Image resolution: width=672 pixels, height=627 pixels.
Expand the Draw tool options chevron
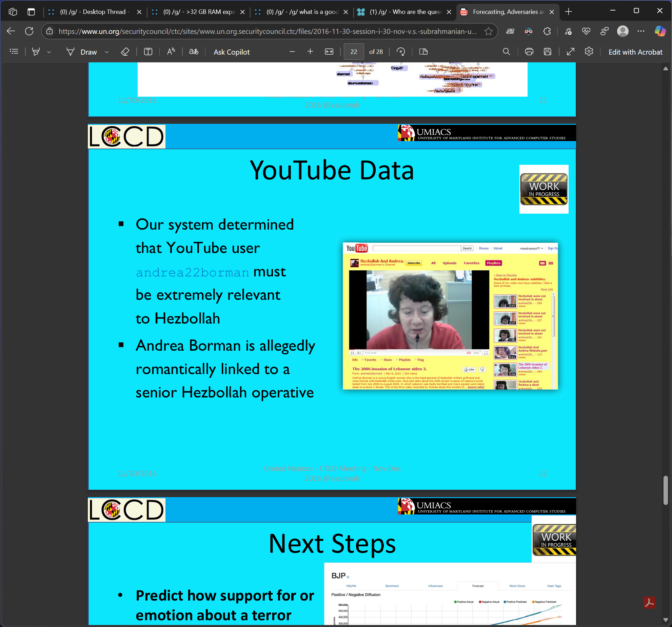[x=107, y=52]
